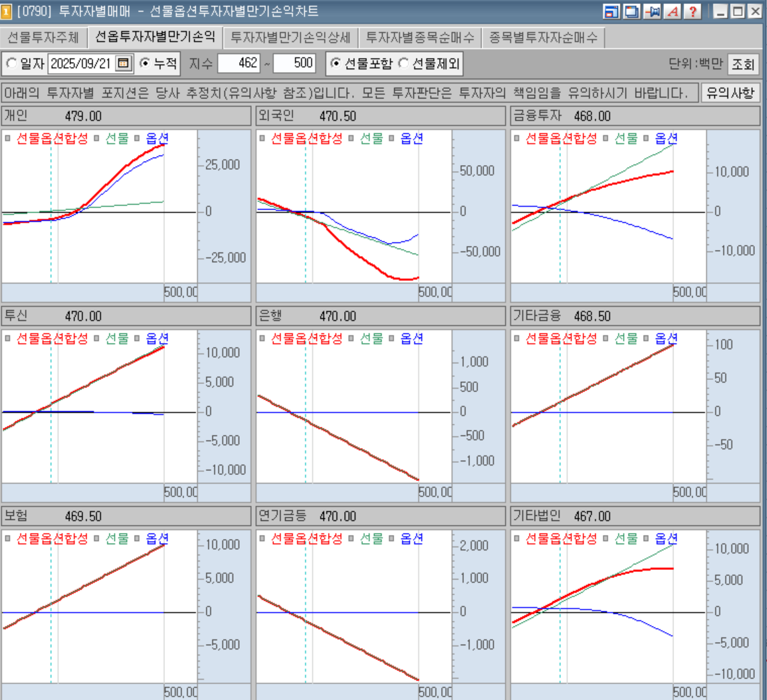
Task: Open help via the red question mark icon
Action: pos(692,11)
